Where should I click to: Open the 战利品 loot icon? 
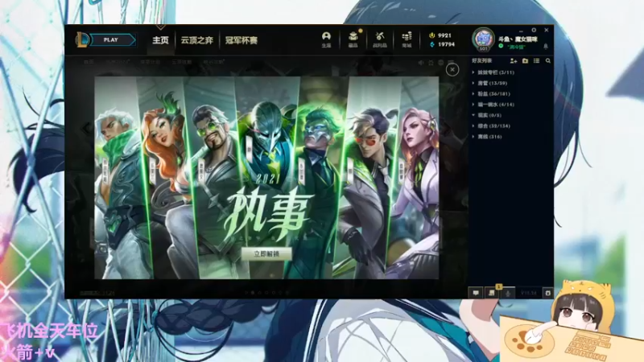pyautogui.click(x=379, y=39)
